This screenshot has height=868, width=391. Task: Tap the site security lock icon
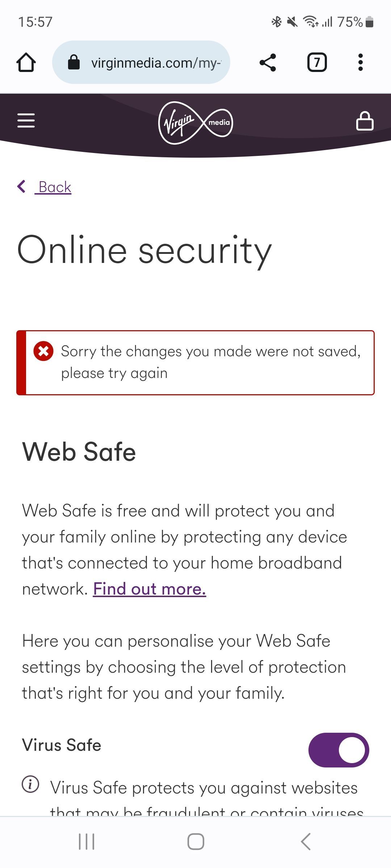pyautogui.click(x=74, y=62)
